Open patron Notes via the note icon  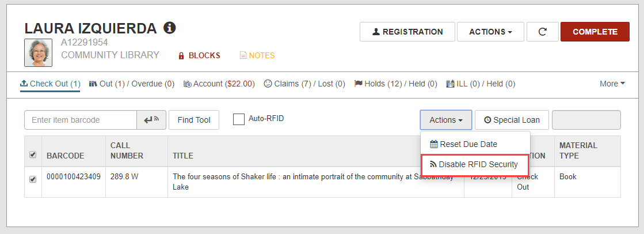click(x=243, y=55)
